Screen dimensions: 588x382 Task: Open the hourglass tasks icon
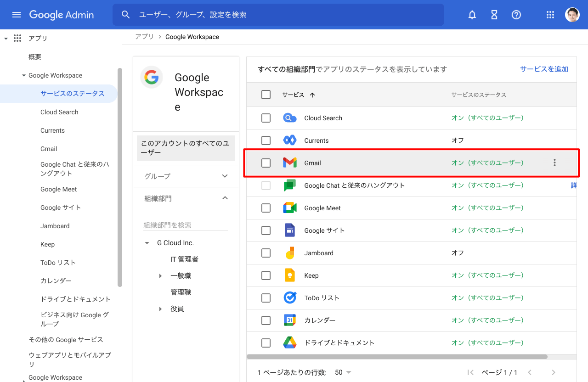coord(494,15)
